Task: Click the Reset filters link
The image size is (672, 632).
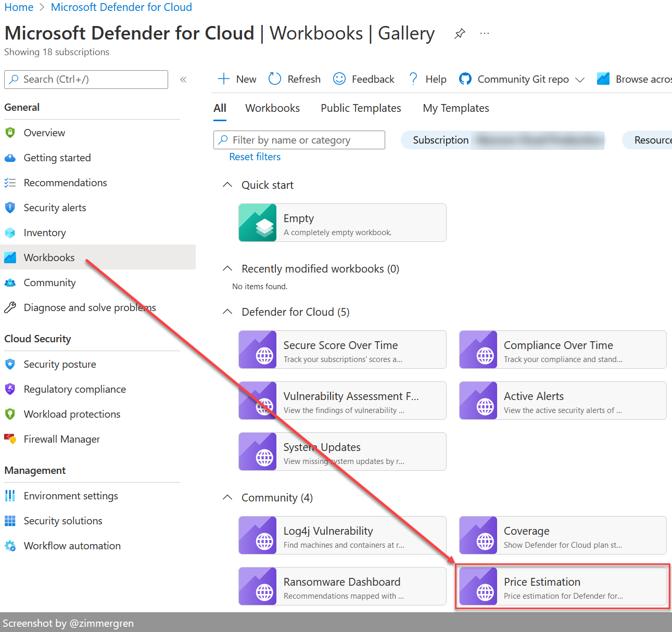Action: pos(255,157)
